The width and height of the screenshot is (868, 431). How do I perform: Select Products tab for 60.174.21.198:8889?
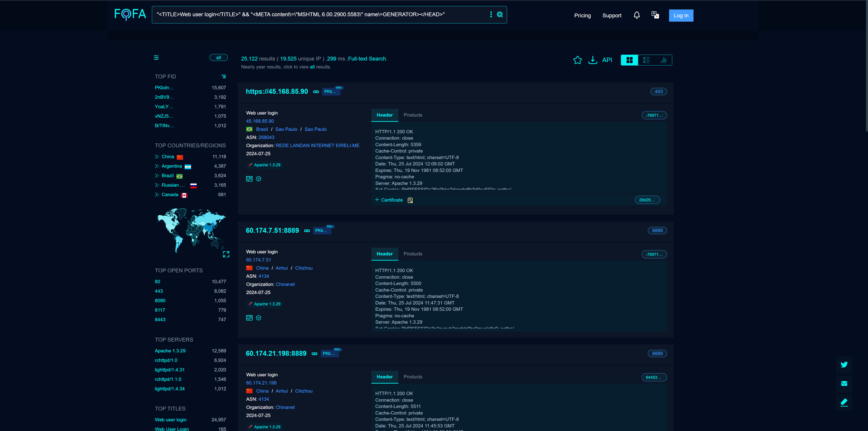413,377
